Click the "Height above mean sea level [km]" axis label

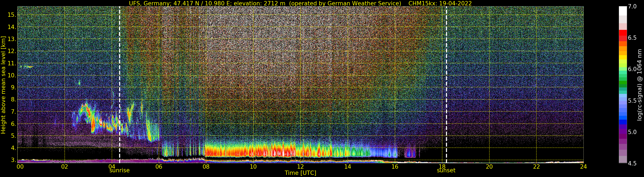[3, 85]
